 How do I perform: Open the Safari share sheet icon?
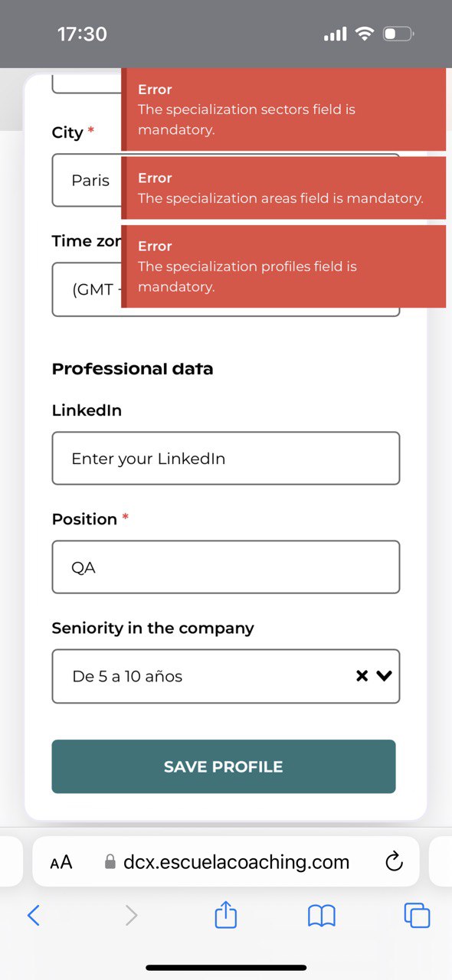click(x=226, y=914)
